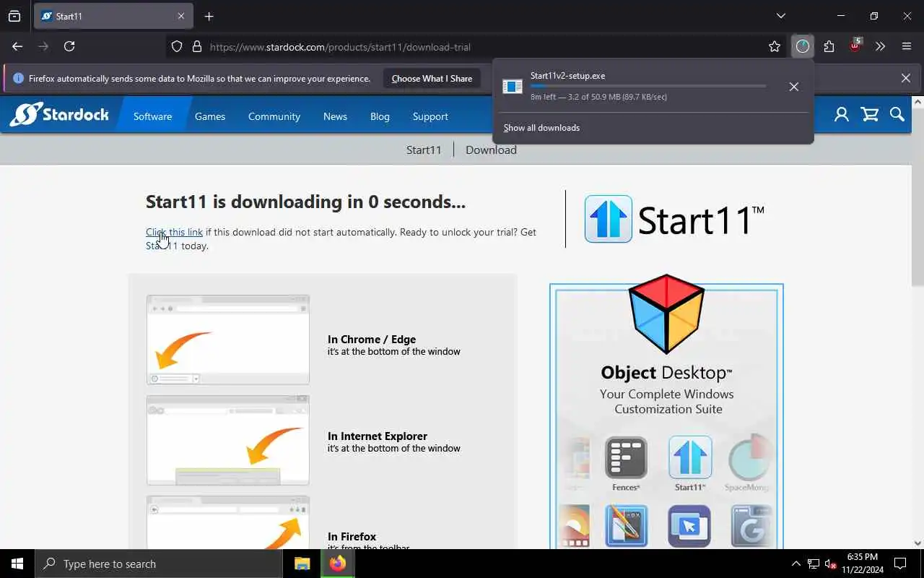Viewport: 924px width, 578px height.
Task: Click the Type here to search box
Action: pyautogui.click(x=159, y=564)
